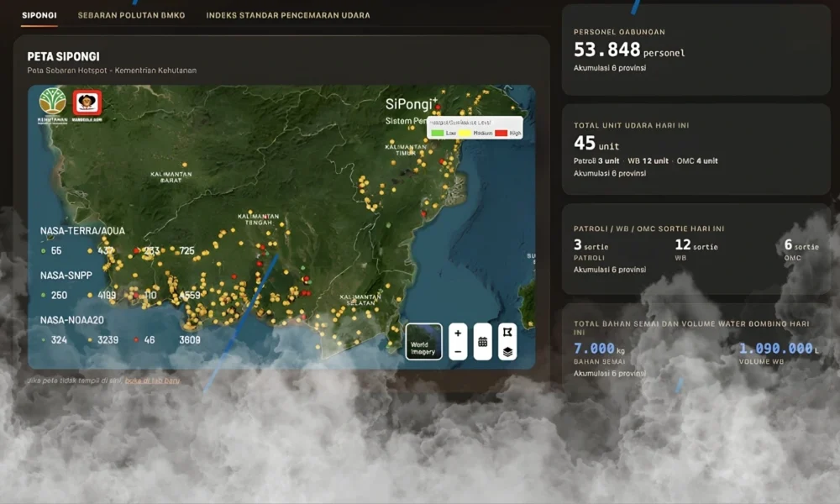This screenshot has height=504, width=840.
Task: Click the 12 sortie WB value
Action: pyautogui.click(x=696, y=245)
